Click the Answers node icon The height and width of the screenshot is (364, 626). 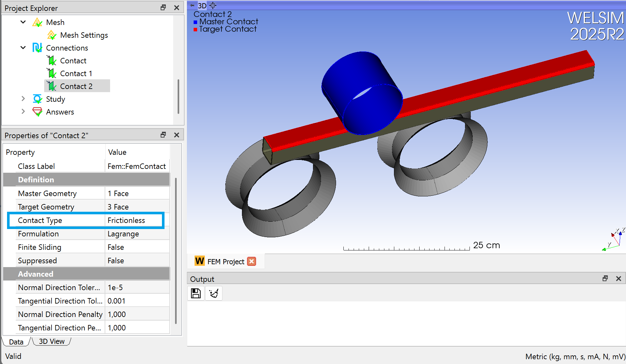pos(37,112)
